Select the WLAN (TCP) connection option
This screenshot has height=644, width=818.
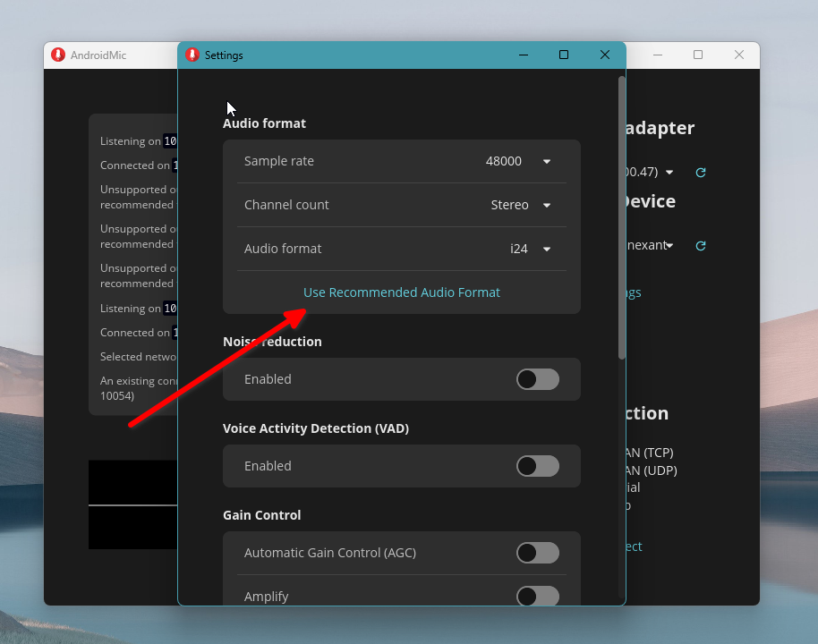click(x=649, y=452)
